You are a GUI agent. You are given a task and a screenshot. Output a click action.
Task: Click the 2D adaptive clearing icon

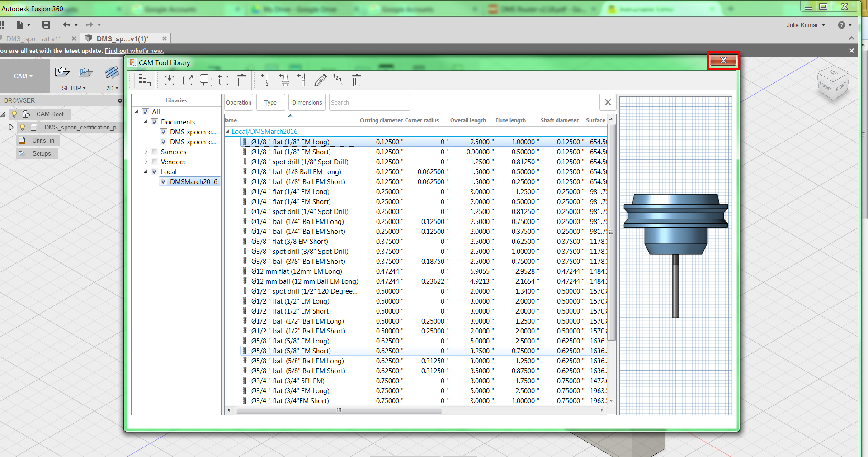pos(112,72)
